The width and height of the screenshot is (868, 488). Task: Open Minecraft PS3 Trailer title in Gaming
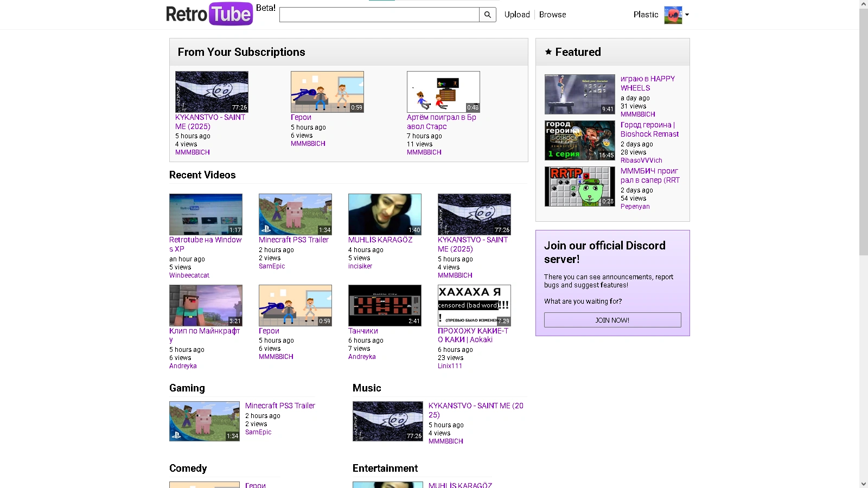(280, 406)
